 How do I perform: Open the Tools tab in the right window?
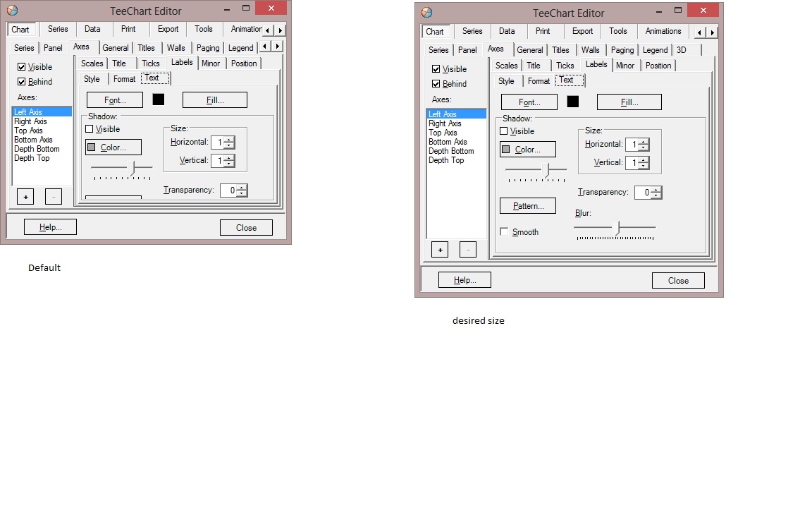617,31
